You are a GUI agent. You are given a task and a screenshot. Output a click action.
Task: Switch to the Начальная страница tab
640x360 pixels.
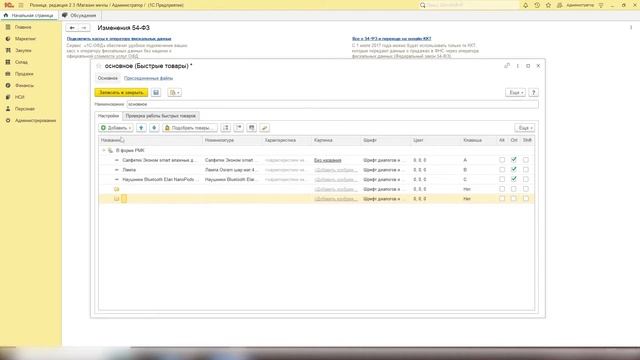pos(29,16)
